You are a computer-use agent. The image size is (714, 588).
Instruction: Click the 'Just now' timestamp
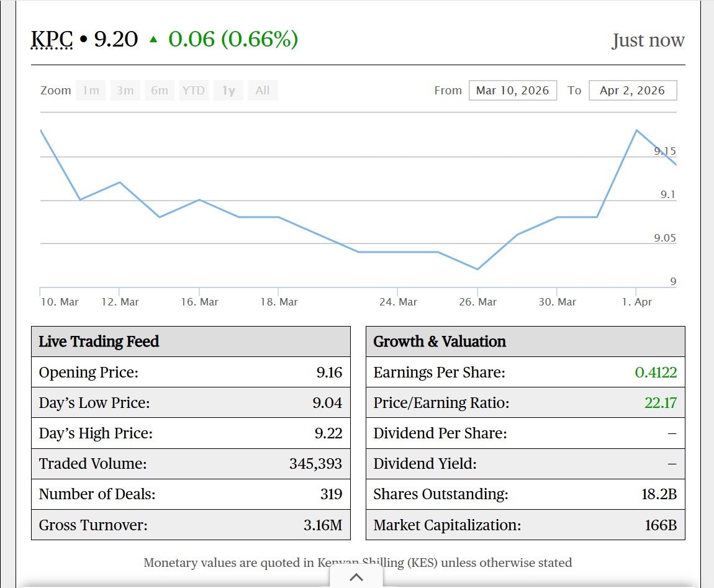(648, 40)
